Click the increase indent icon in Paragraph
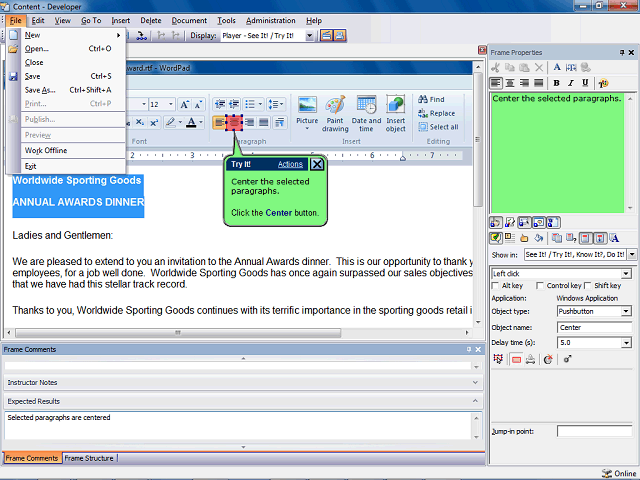The height and width of the screenshot is (480, 640). (x=234, y=104)
